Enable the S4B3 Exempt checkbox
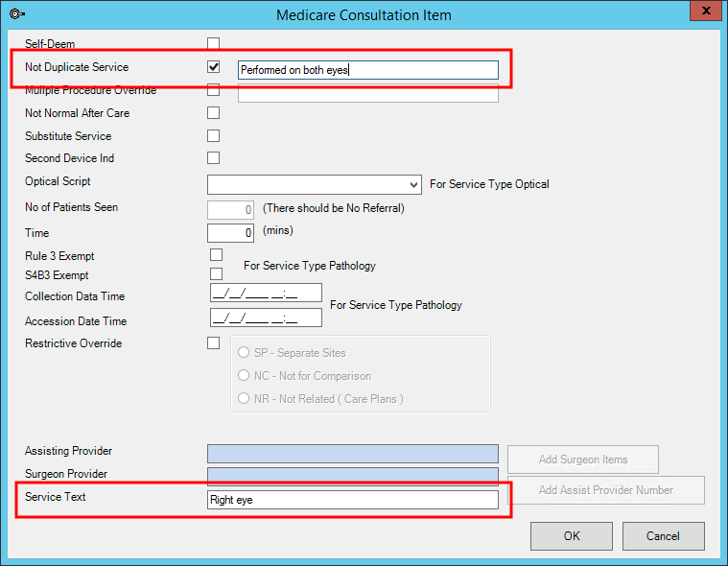Image resolution: width=728 pixels, height=566 pixels. [x=217, y=274]
